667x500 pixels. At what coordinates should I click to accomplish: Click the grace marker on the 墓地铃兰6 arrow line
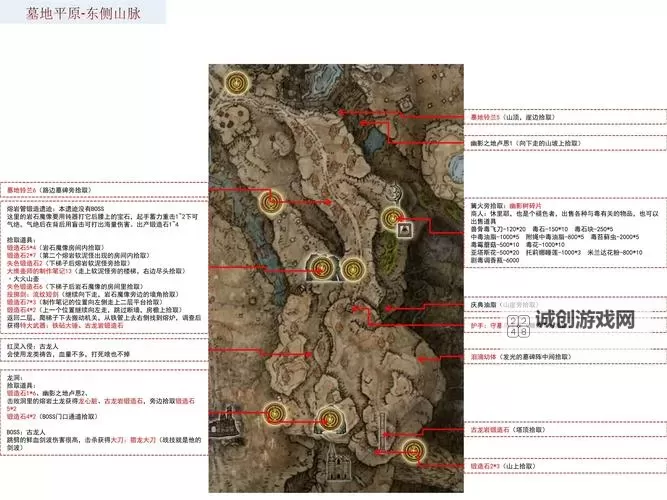(x=271, y=202)
